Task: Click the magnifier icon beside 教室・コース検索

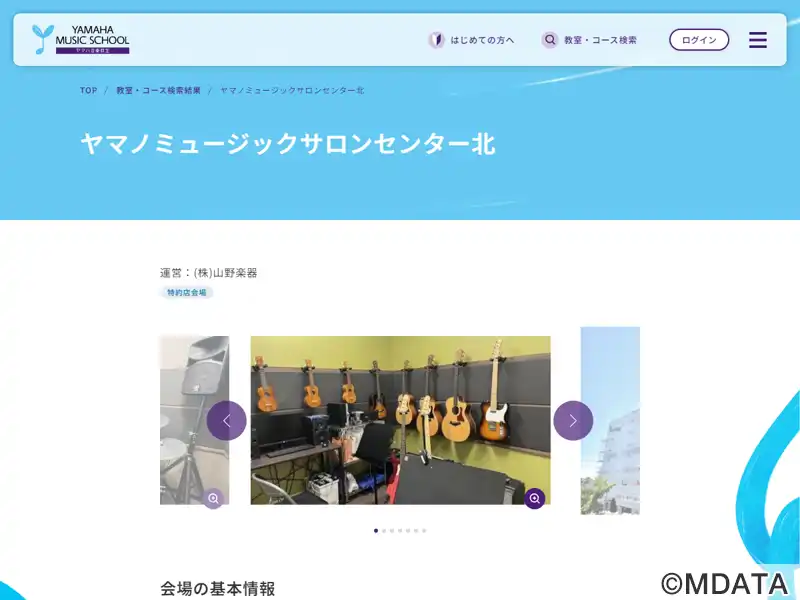Action: 549,40
